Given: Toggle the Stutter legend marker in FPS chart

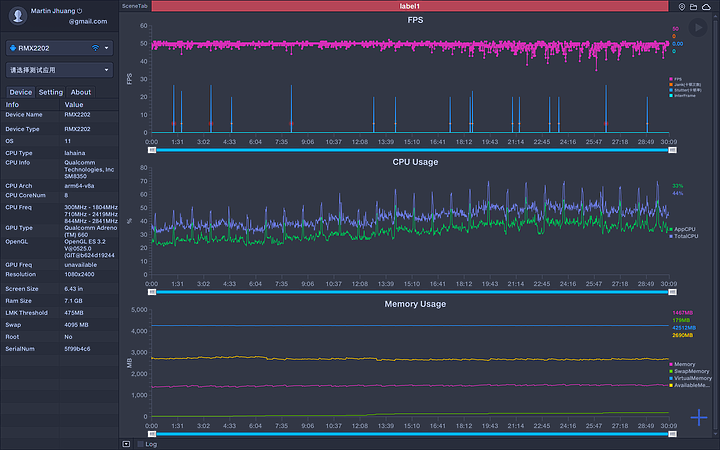Looking at the screenshot, I should pyautogui.click(x=671, y=90).
